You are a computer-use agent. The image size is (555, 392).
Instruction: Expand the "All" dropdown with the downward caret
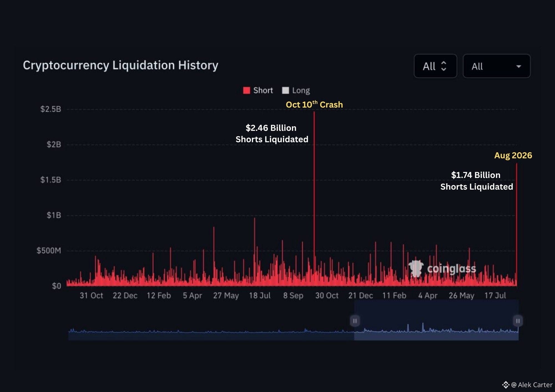496,66
